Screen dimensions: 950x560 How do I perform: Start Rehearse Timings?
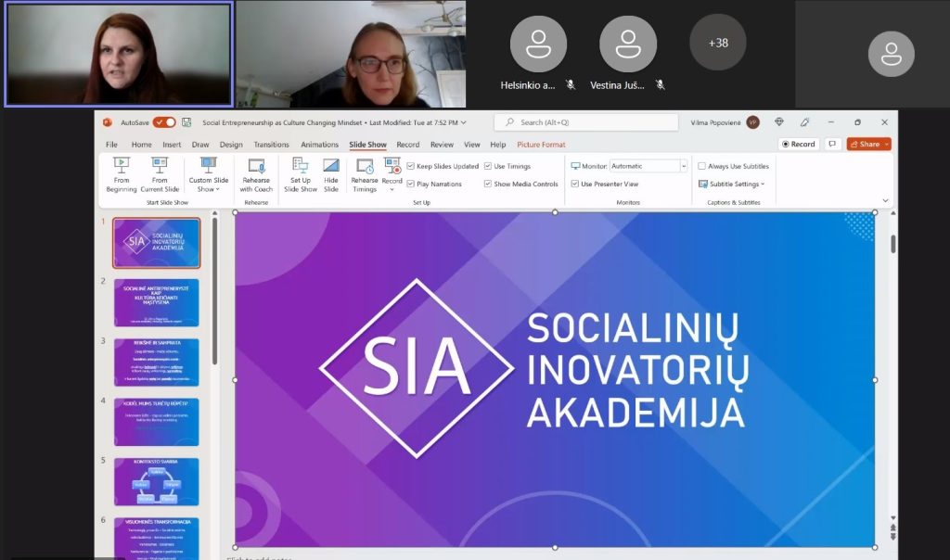click(364, 174)
